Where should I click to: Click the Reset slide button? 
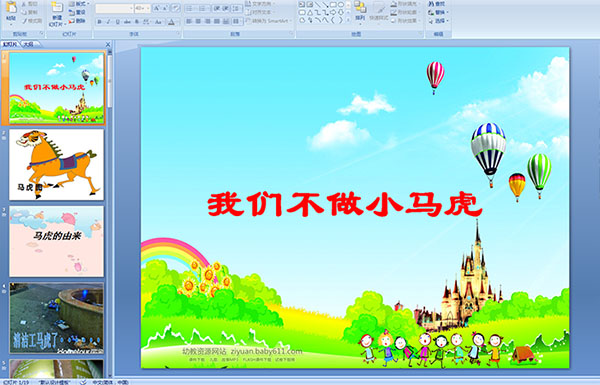[x=78, y=12]
